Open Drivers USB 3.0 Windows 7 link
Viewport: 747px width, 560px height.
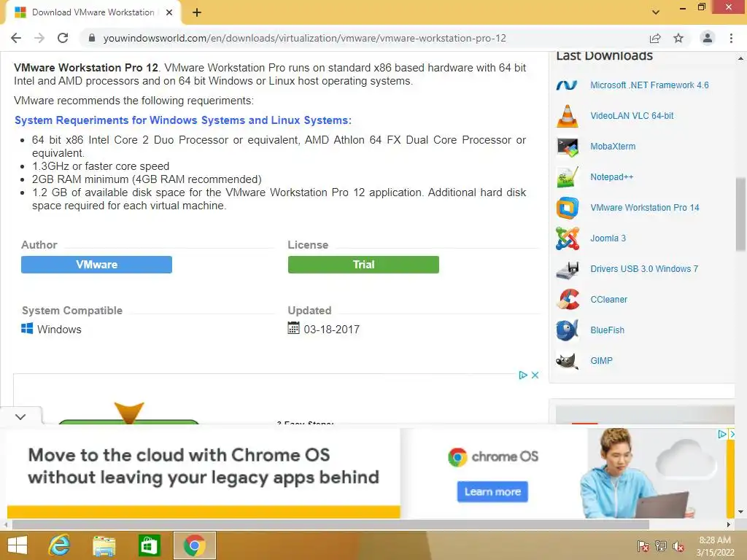click(644, 269)
